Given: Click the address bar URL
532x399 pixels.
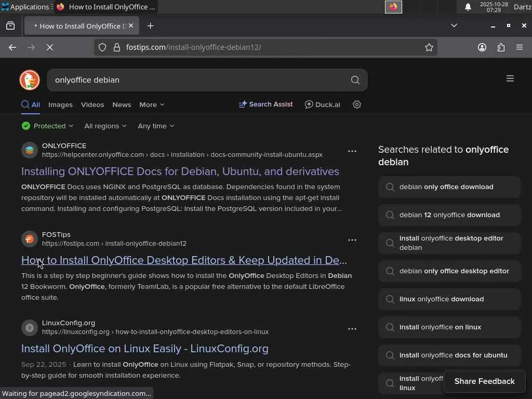Looking at the screenshot, I should (x=193, y=47).
